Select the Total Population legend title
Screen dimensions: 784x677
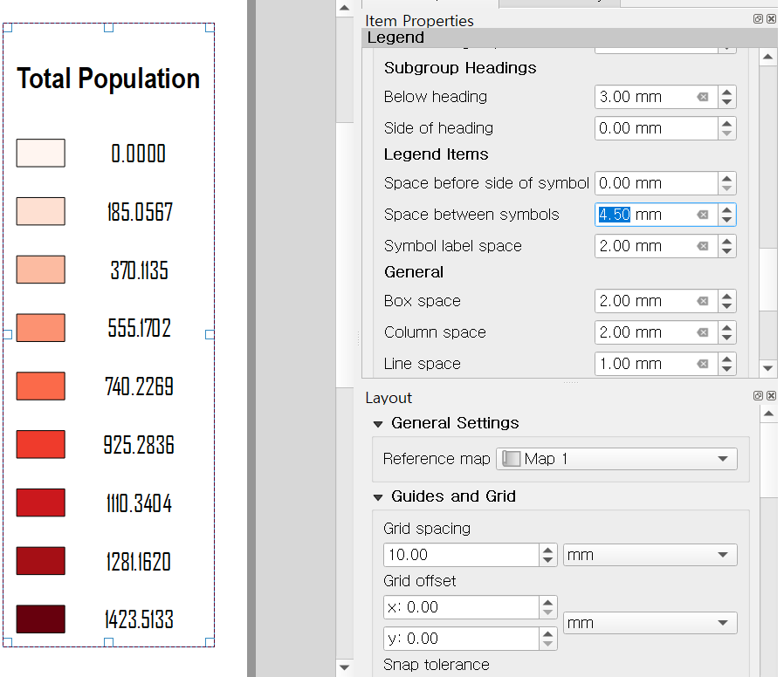pos(108,79)
